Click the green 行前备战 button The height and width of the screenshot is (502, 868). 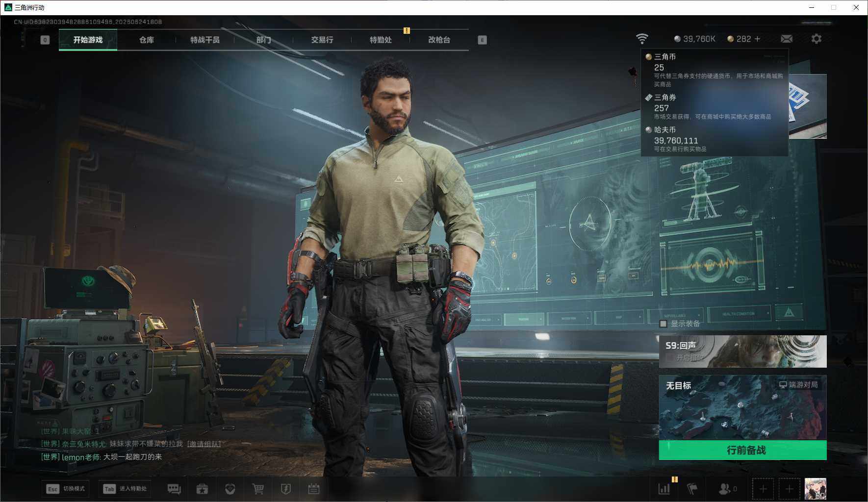tap(742, 450)
